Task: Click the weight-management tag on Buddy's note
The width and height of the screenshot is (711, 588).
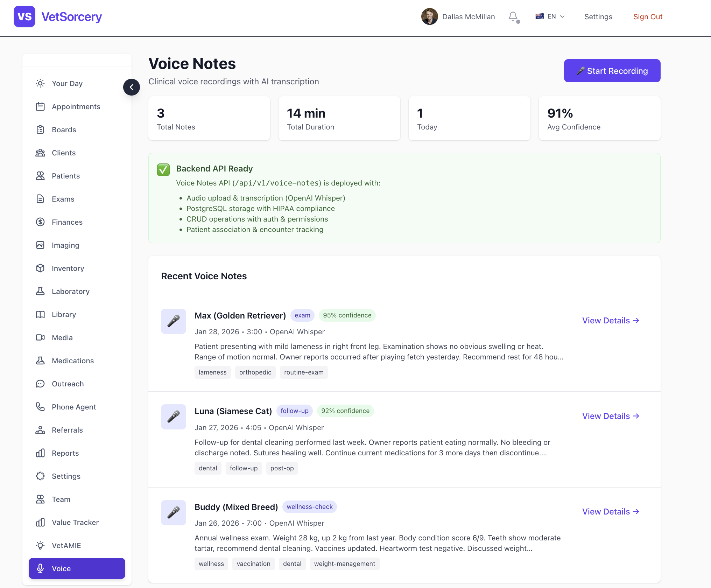Action: point(344,563)
